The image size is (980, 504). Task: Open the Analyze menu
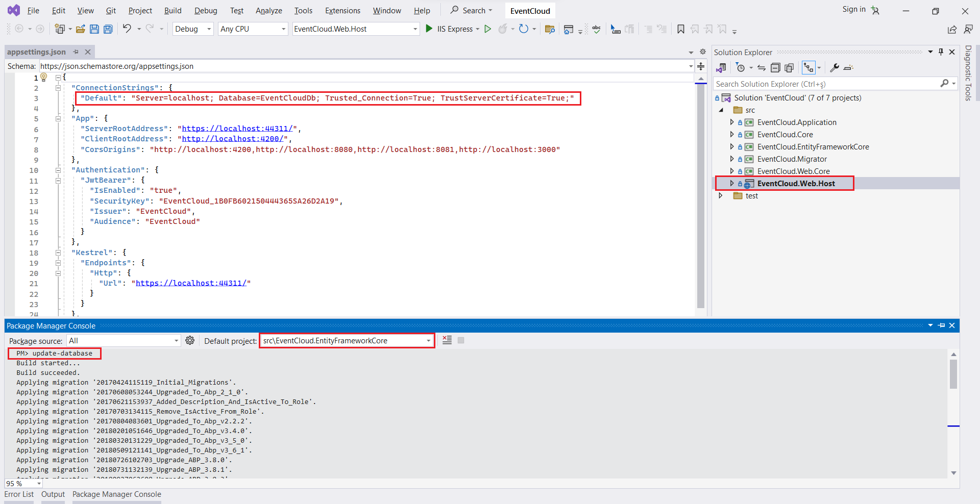[268, 11]
